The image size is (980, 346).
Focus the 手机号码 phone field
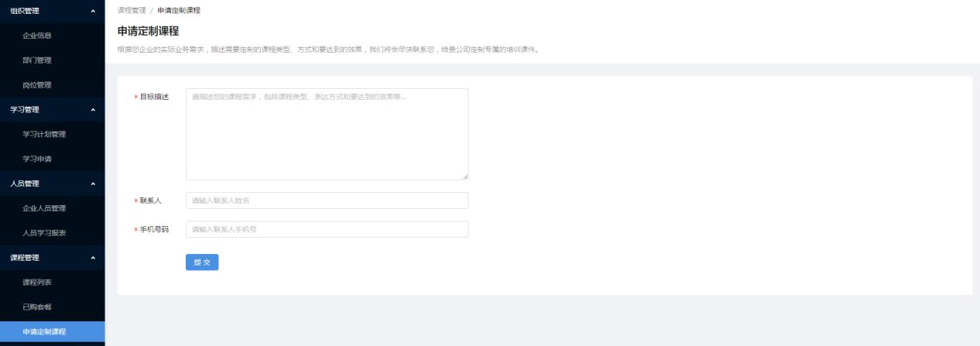[x=327, y=229]
